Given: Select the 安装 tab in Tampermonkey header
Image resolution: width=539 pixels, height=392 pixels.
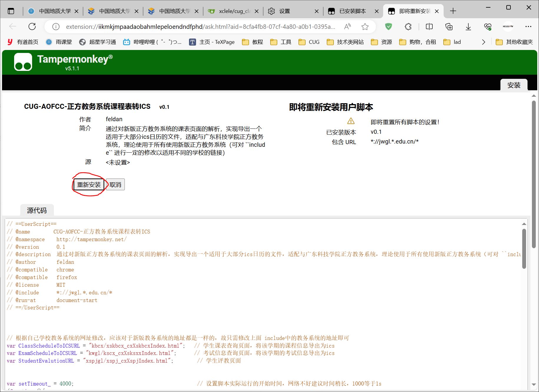Looking at the screenshot, I should click(x=514, y=85).
